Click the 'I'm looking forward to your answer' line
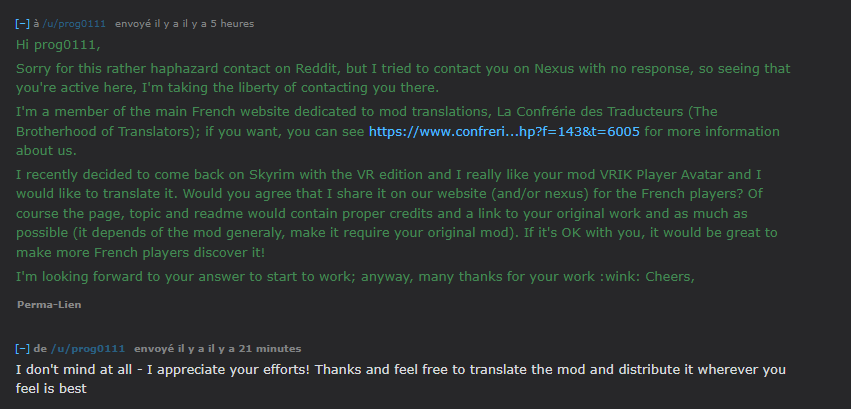851x409 pixels. pyautogui.click(x=355, y=277)
